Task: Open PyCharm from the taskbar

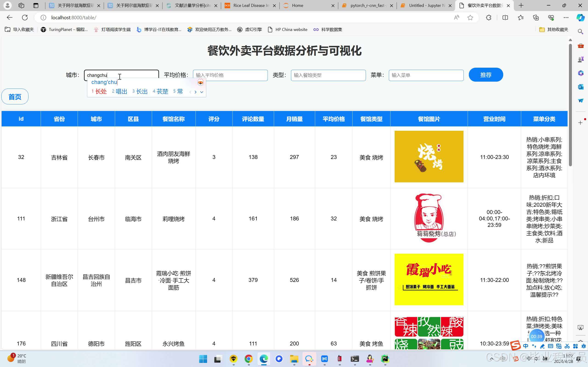Action: coord(385,359)
